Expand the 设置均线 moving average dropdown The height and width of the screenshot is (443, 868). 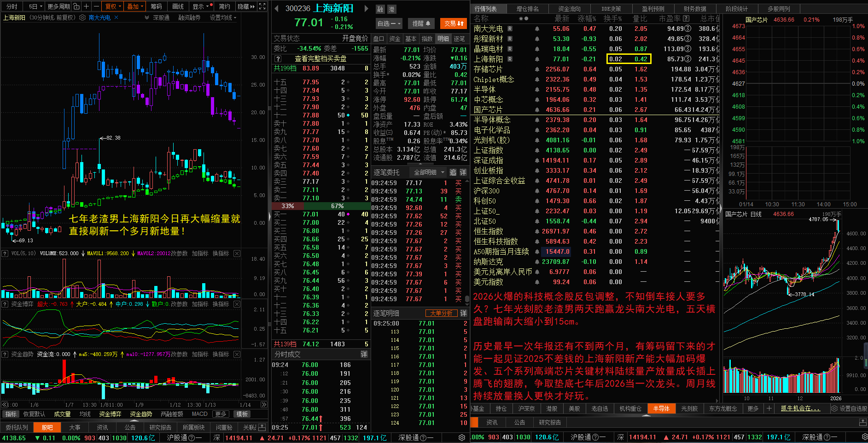[x=223, y=17]
